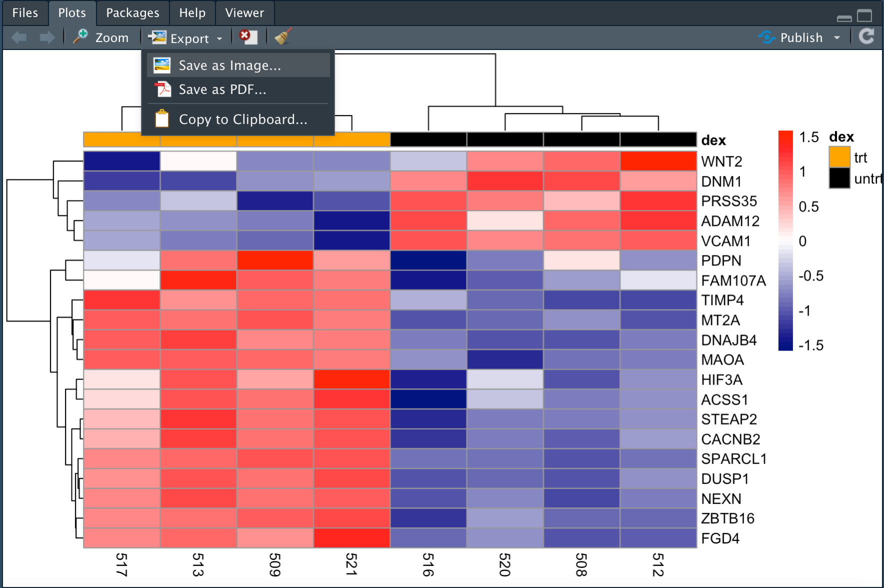Maximize the plots pane
This screenshot has width=884, height=588.
click(864, 16)
